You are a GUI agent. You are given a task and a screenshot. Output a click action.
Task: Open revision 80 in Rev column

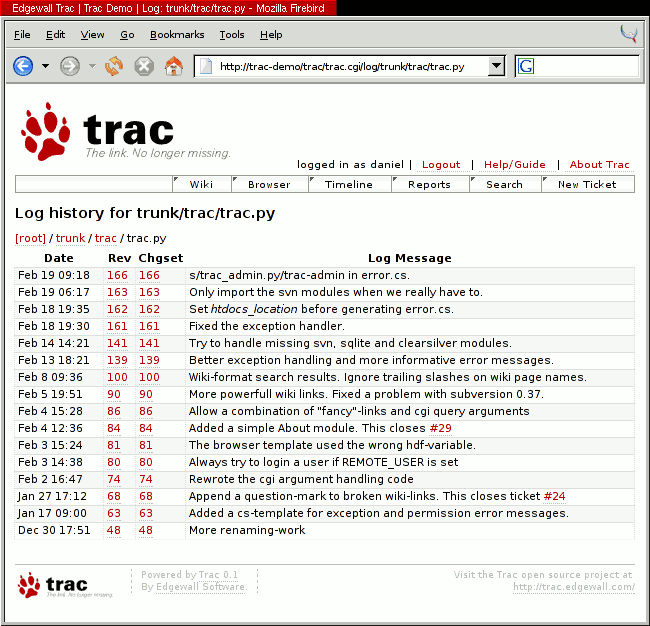click(114, 462)
